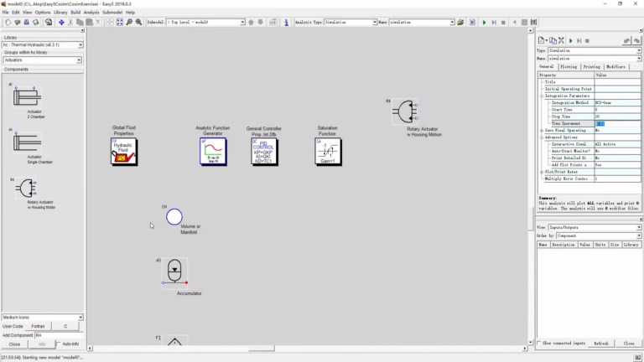The height and width of the screenshot is (362, 644).
Task: Click the New analysis icon in right panel
Action: tap(542, 40)
